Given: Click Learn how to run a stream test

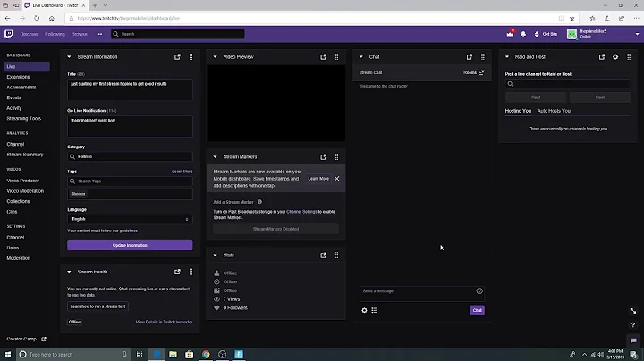Looking at the screenshot, I should click(x=97, y=306).
